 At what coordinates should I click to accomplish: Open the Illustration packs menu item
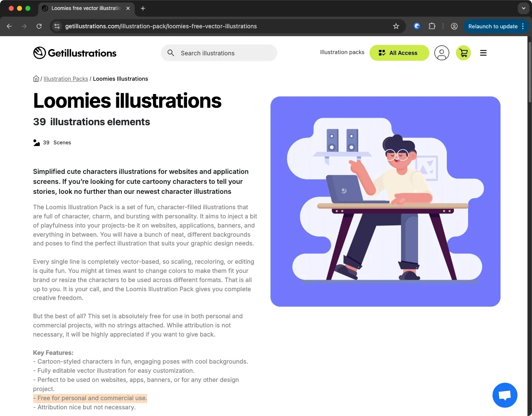pyautogui.click(x=342, y=52)
